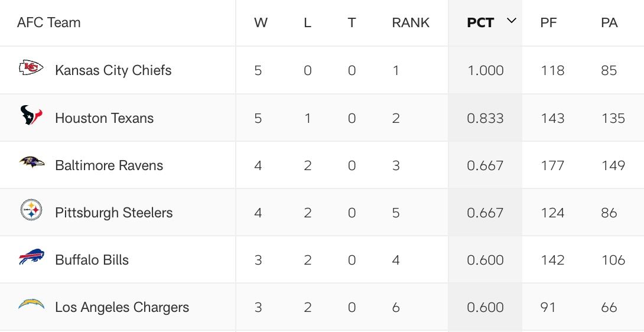
Task: Toggle PCT sort direction arrow
Action: click(511, 21)
